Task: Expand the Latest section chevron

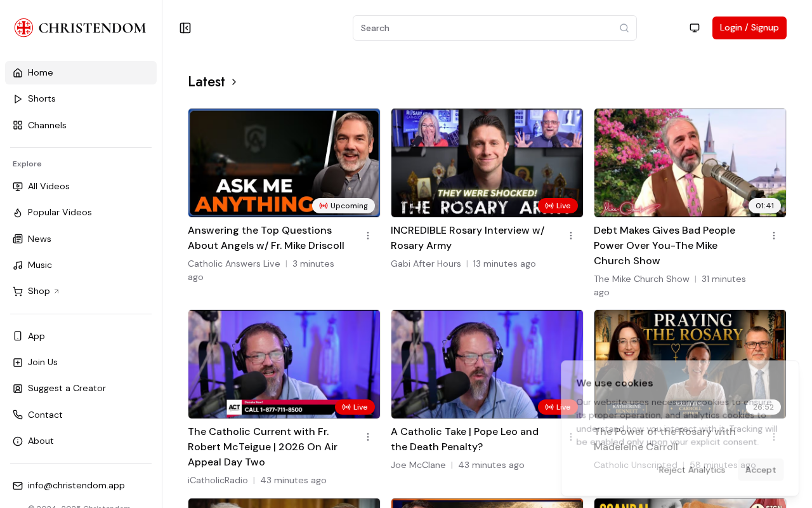Action: click(234, 82)
